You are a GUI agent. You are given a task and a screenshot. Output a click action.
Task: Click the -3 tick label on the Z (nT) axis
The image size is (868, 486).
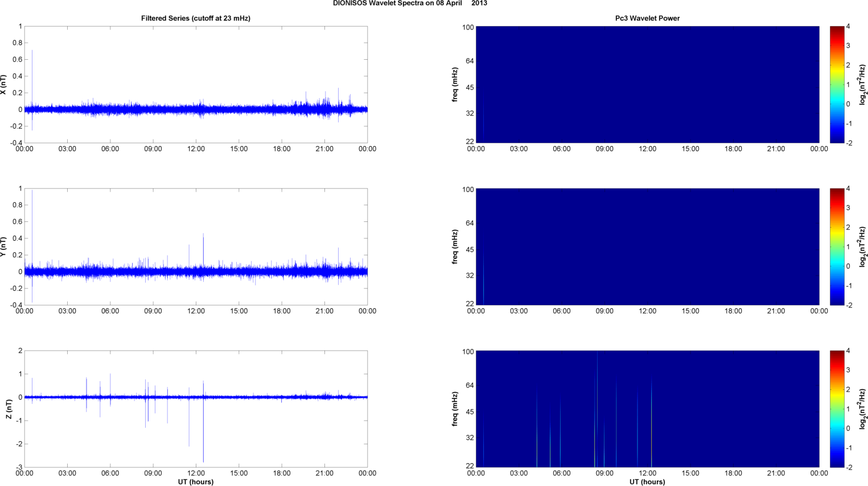coord(19,467)
